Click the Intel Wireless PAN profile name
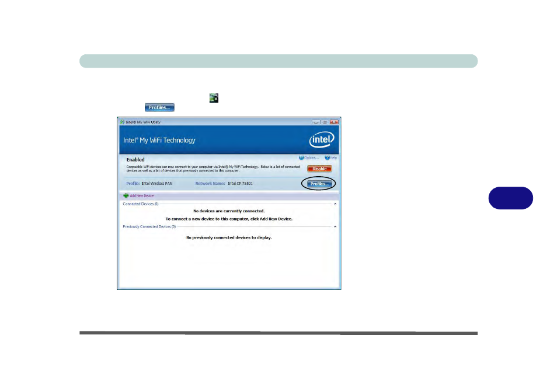Viewport: 557px width, 392px height. [157, 184]
